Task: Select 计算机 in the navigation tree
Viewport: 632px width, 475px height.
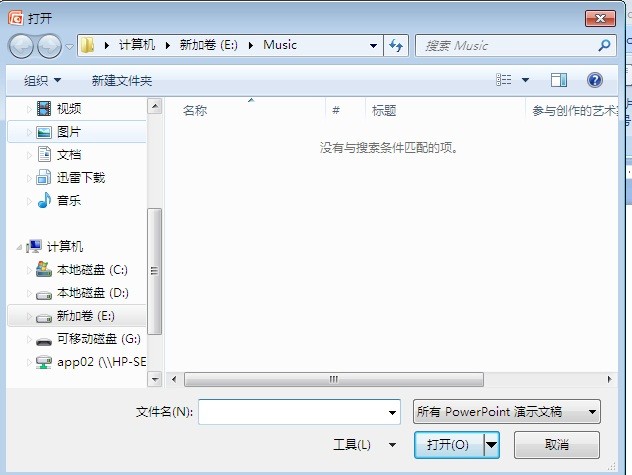Action: (x=65, y=246)
